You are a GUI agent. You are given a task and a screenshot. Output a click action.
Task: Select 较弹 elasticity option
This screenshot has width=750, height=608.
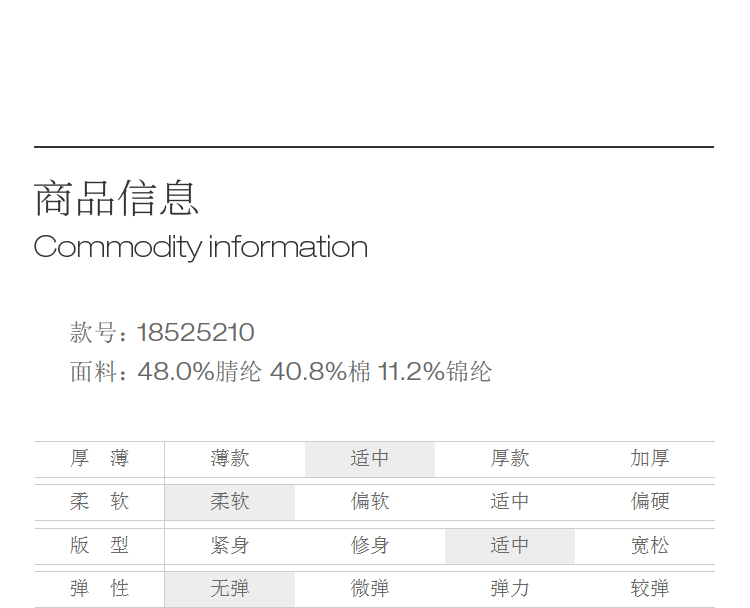click(650, 589)
